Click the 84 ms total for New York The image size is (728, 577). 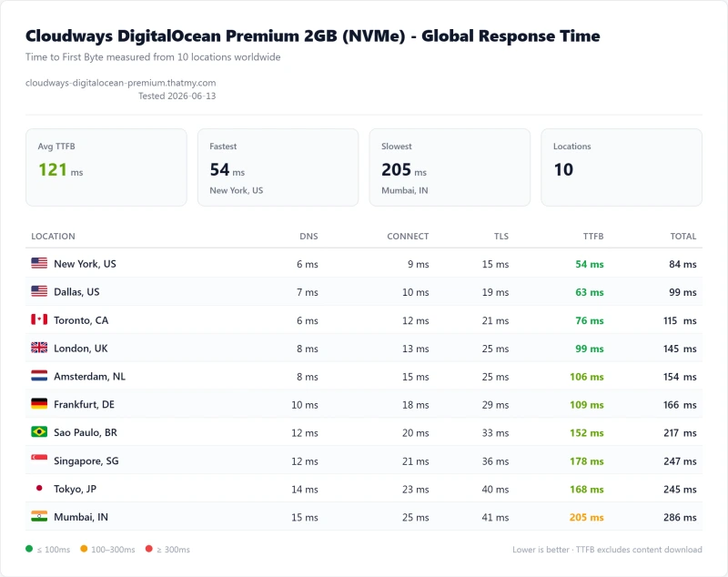683,264
